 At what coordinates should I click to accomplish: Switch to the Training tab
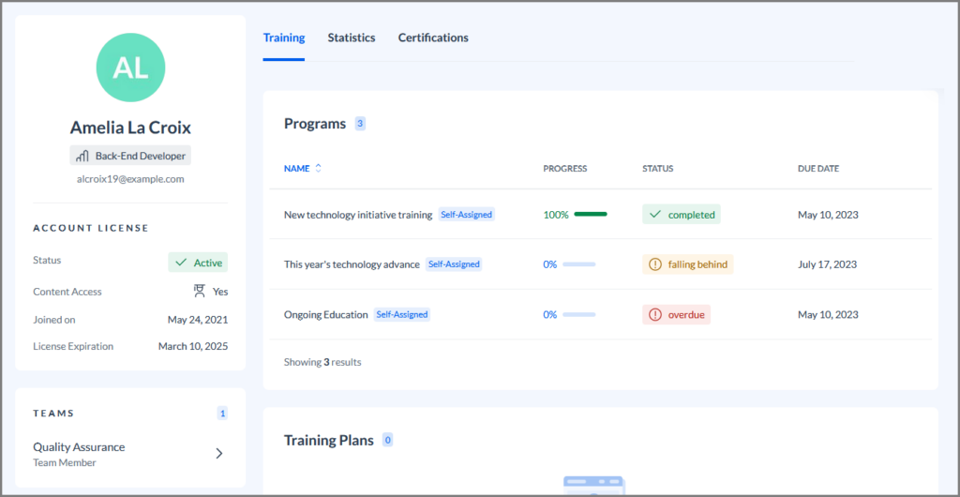(x=284, y=37)
